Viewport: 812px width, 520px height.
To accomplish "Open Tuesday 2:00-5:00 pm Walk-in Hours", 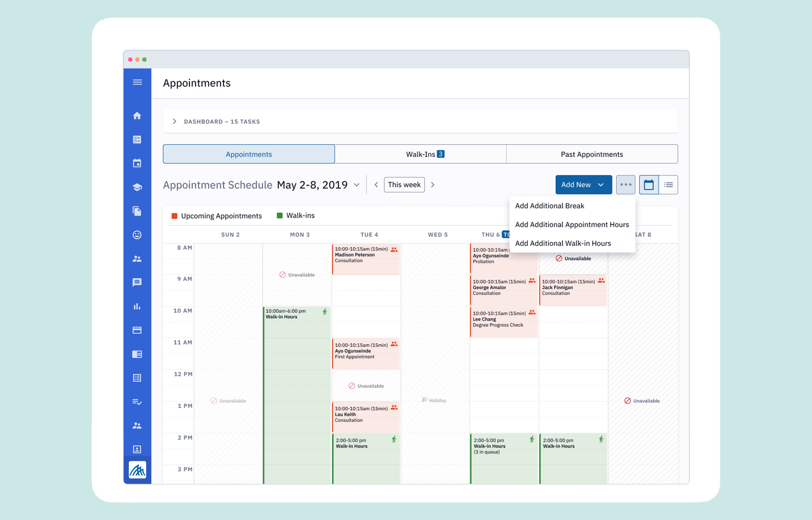I will (366, 458).
